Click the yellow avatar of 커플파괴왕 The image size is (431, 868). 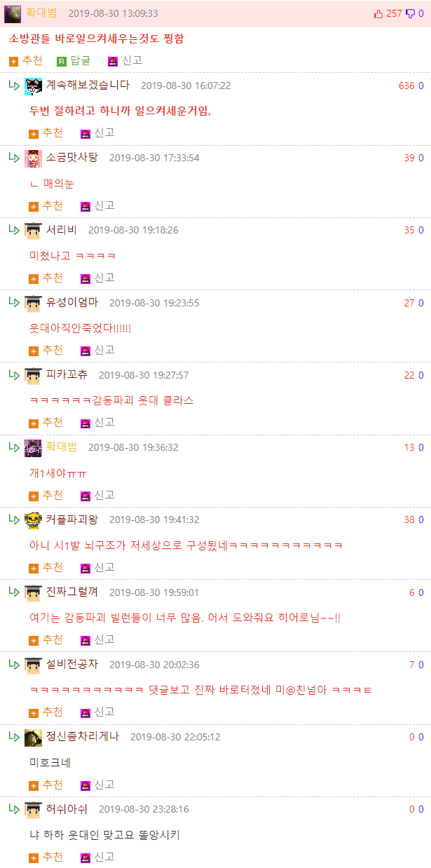(33, 520)
